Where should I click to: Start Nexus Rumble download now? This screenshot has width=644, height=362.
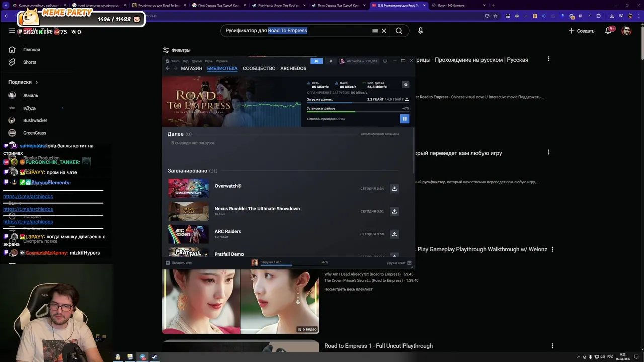[x=394, y=211]
